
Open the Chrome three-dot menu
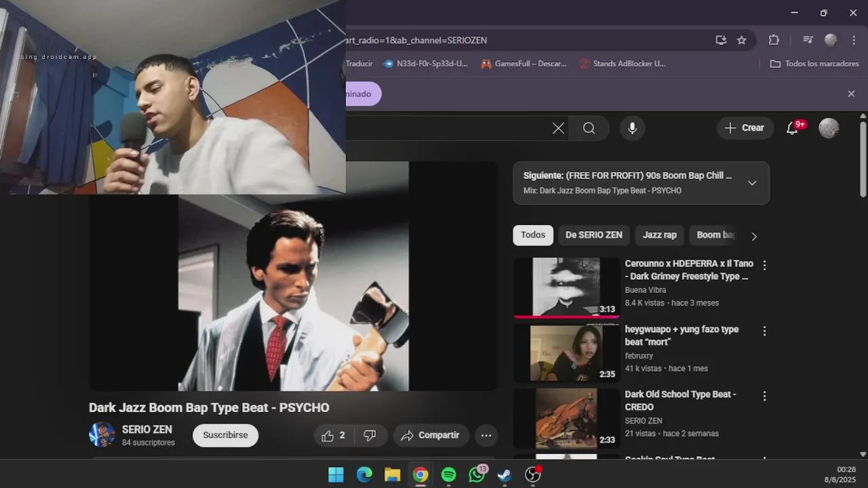[854, 40]
